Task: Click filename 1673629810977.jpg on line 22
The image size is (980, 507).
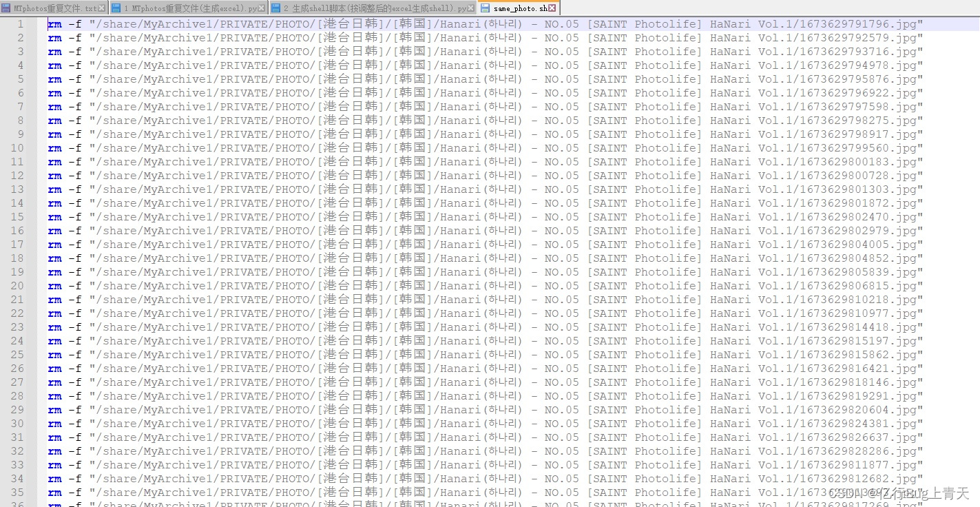Action: tap(858, 313)
